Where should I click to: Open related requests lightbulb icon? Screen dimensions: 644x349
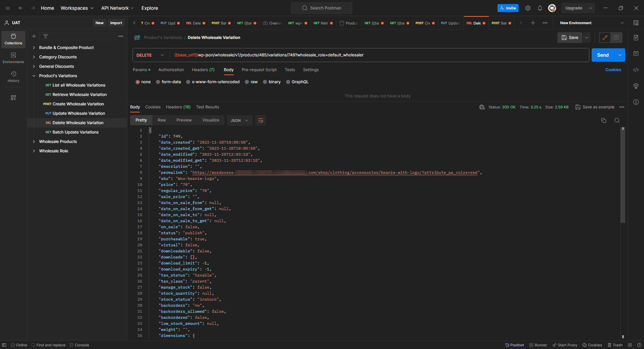pos(636,86)
